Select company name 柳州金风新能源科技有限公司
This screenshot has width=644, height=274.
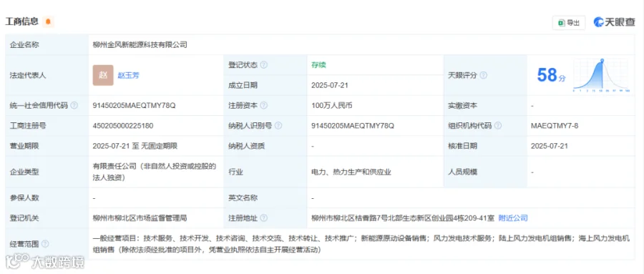tap(140, 45)
